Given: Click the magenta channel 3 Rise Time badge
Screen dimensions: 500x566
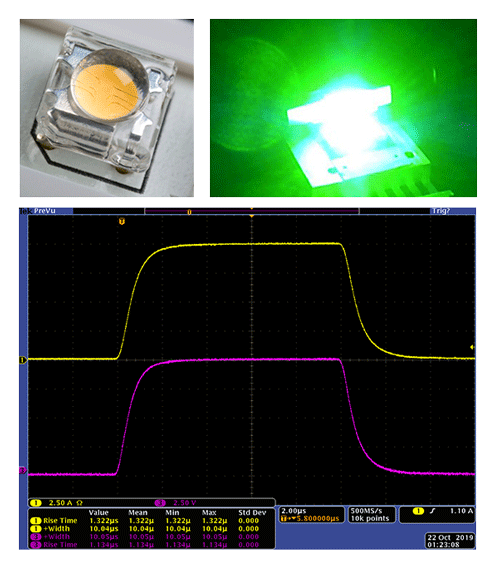Looking at the screenshot, I should coord(36,545).
